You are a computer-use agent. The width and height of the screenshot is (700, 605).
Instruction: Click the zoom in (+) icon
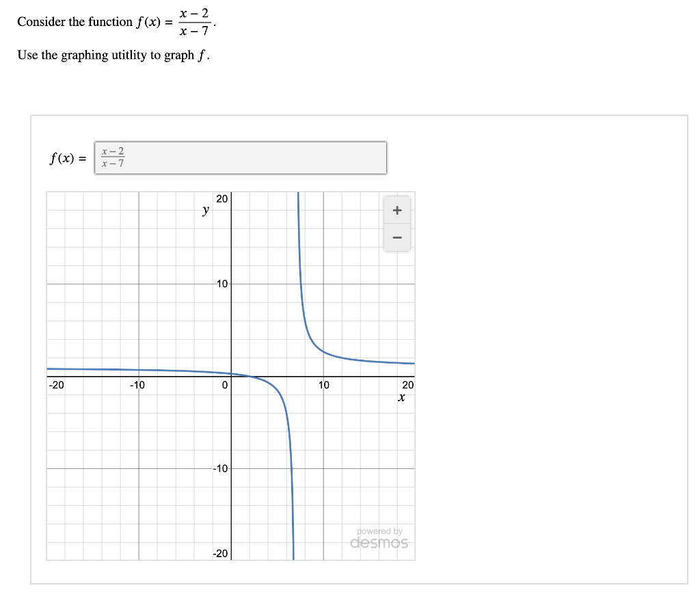pyautogui.click(x=396, y=210)
